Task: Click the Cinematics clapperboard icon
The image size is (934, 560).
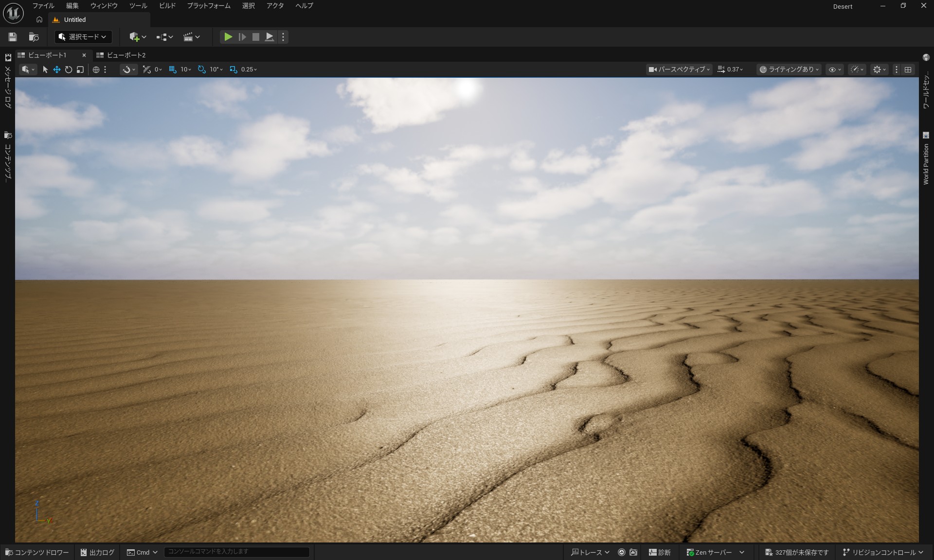Action: pyautogui.click(x=189, y=36)
